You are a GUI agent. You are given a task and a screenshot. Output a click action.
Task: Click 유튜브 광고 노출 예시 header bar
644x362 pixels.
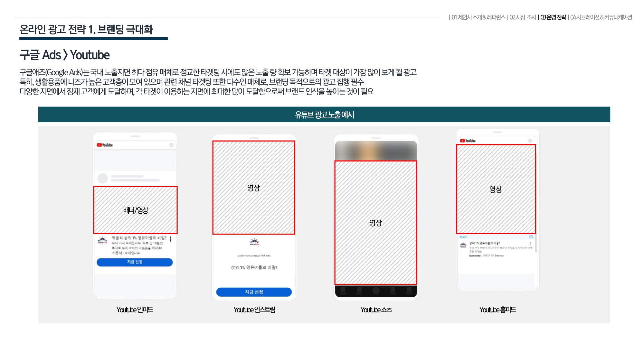[x=324, y=115]
